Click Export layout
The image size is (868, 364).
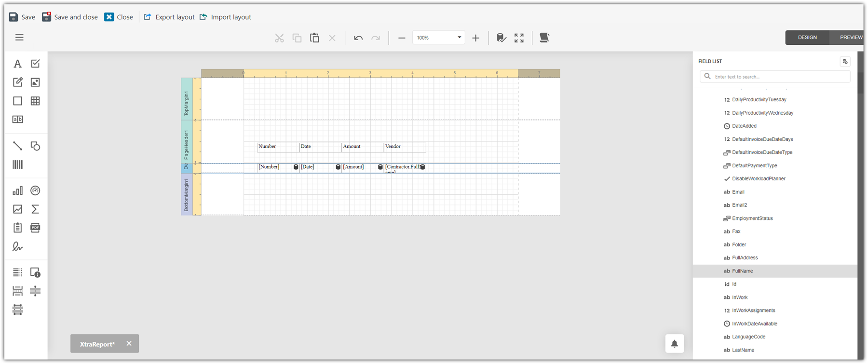coord(169,17)
